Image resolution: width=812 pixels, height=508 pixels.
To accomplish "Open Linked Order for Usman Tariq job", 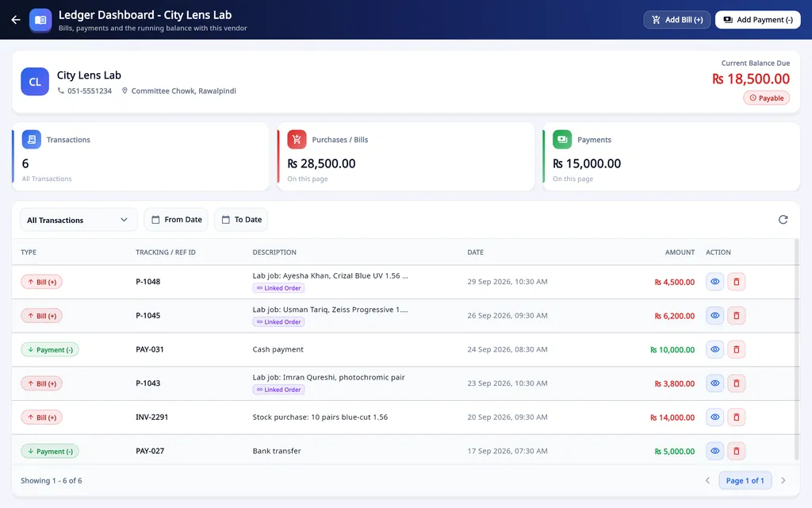I will tap(278, 322).
